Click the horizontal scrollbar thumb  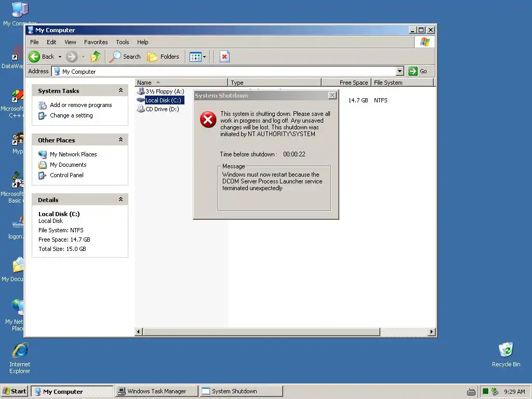[x=261, y=332]
